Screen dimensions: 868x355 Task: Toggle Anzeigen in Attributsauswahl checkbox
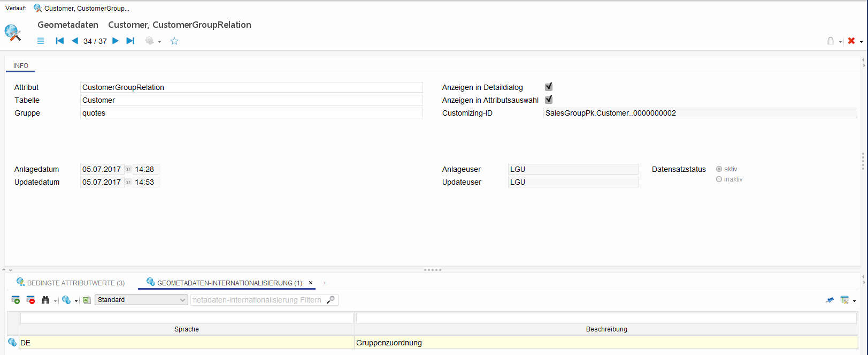(548, 100)
